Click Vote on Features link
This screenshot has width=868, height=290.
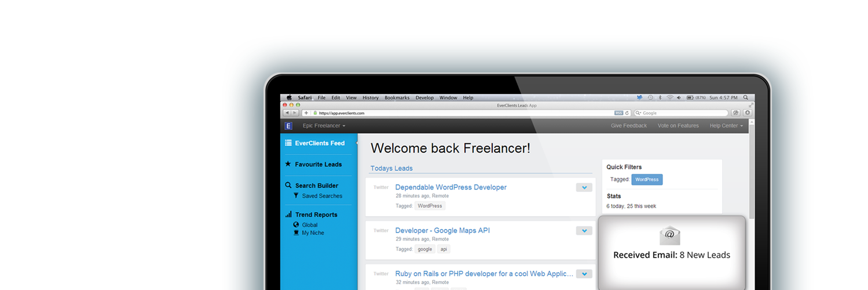coord(678,126)
